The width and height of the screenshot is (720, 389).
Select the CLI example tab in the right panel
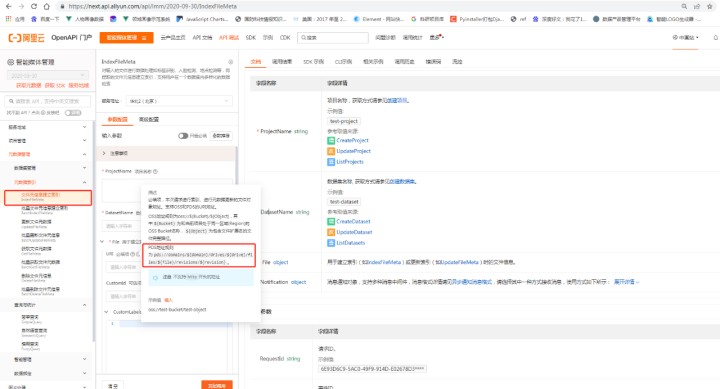click(343, 62)
